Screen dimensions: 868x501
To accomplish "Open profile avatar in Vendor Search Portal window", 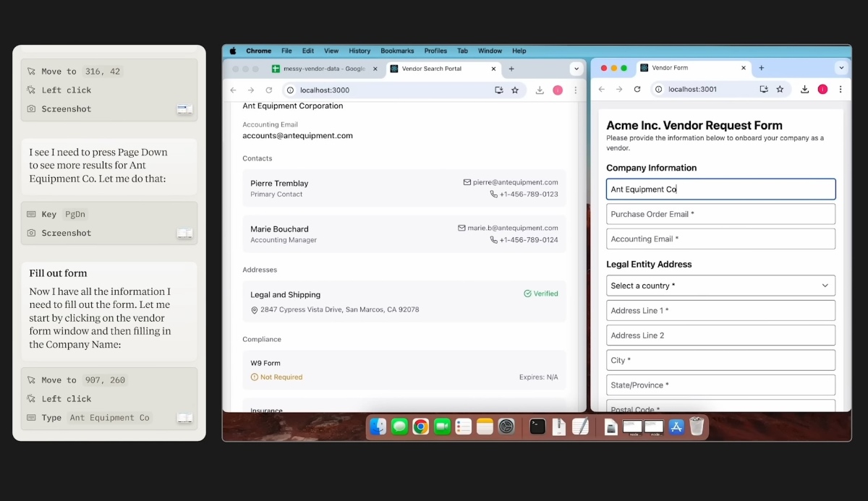I will tap(558, 90).
